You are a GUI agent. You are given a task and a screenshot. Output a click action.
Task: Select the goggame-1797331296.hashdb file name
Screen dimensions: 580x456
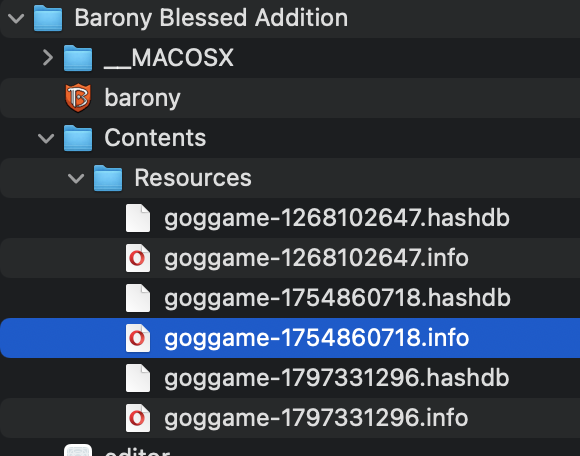point(337,378)
